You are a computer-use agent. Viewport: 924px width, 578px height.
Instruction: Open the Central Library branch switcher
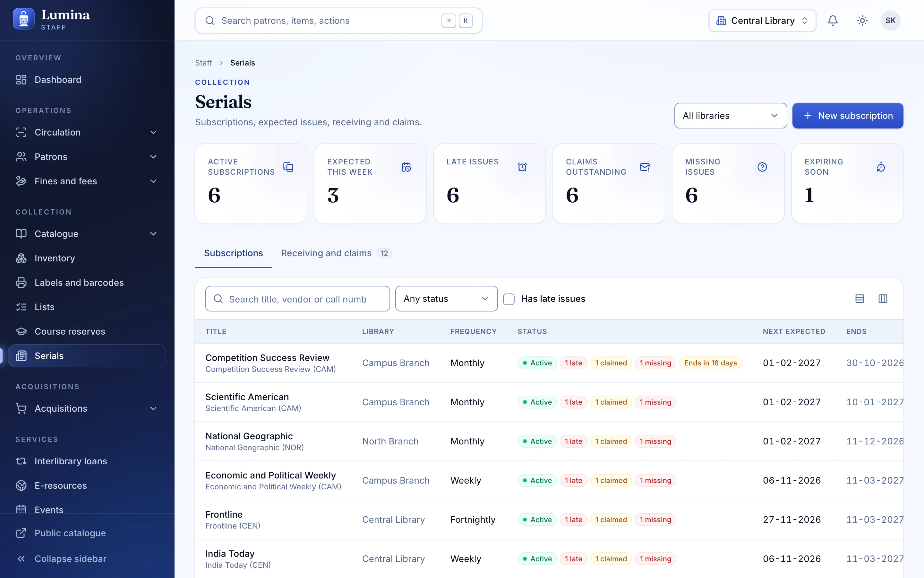click(762, 21)
